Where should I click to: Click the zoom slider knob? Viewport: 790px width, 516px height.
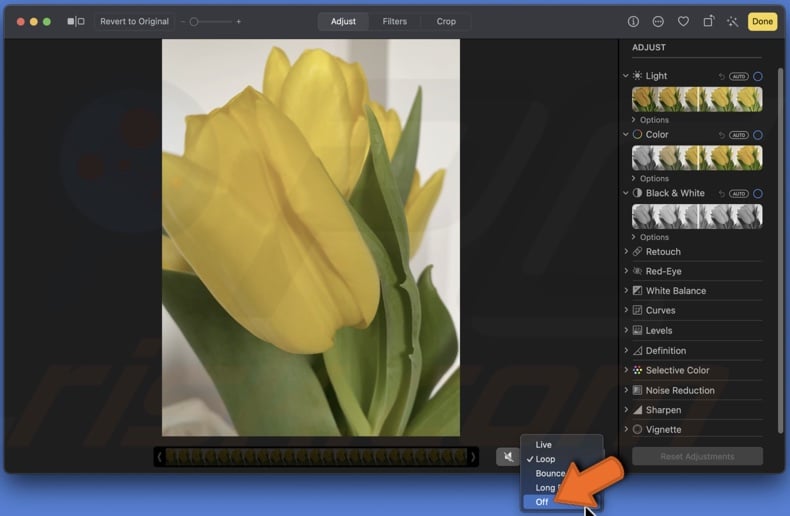[x=193, y=22]
